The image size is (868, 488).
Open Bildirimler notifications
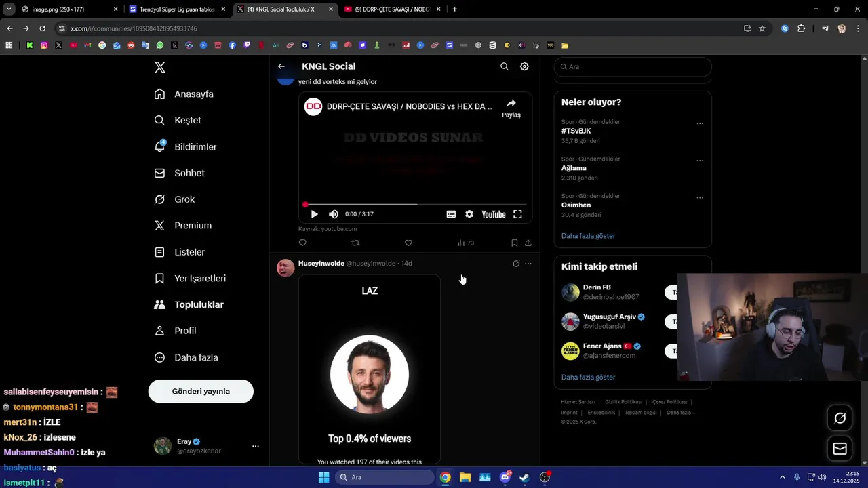pos(185,146)
